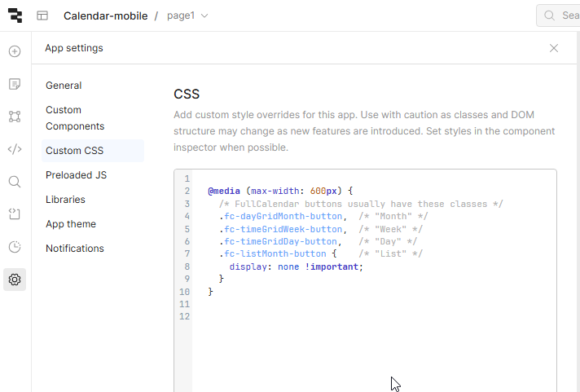Click the Retool logo icon

[x=15, y=15]
